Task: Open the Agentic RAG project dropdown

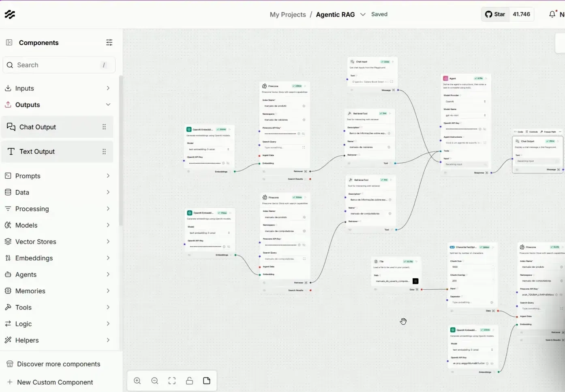Action: click(363, 15)
